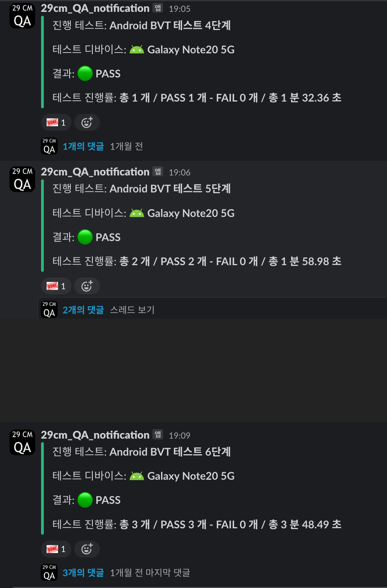This screenshot has height=588, width=387.
Task: Click the green PASS circle in 5단계 message
Action: click(x=85, y=237)
